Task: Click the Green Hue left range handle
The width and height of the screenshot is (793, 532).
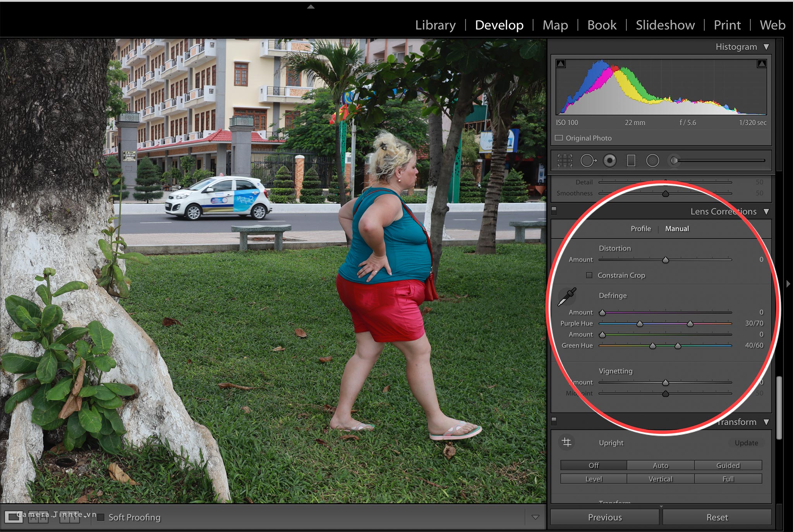Action: 652,346
